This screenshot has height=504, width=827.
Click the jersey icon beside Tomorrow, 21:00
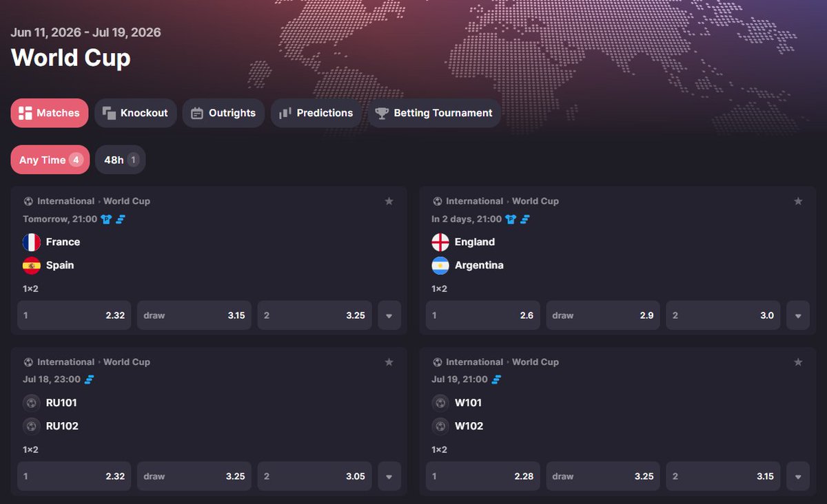tap(105, 219)
